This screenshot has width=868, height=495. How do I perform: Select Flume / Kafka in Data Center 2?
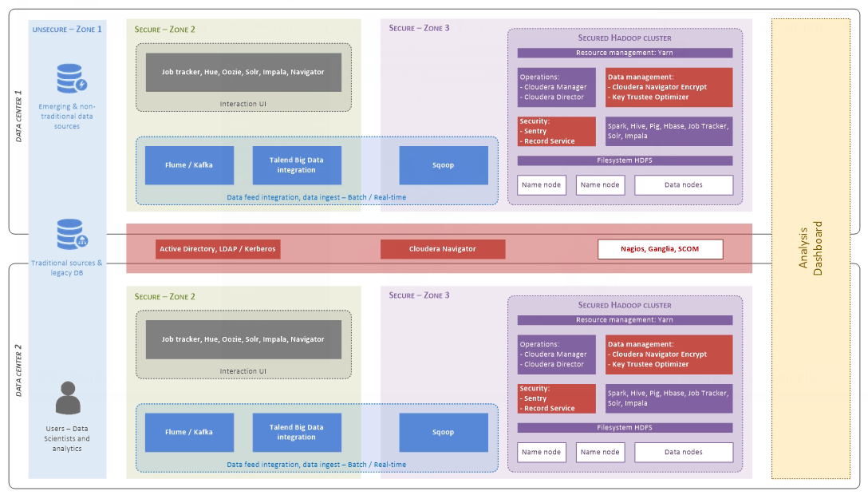point(189,432)
